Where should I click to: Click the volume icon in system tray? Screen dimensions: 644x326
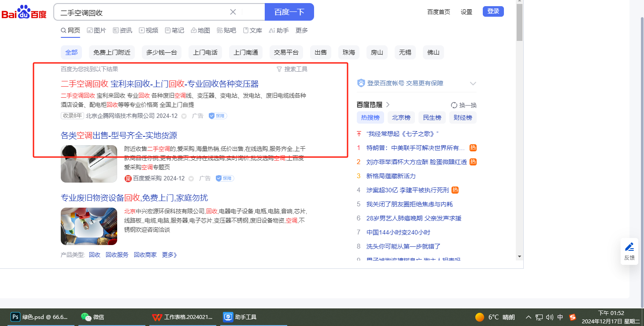click(x=549, y=317)
